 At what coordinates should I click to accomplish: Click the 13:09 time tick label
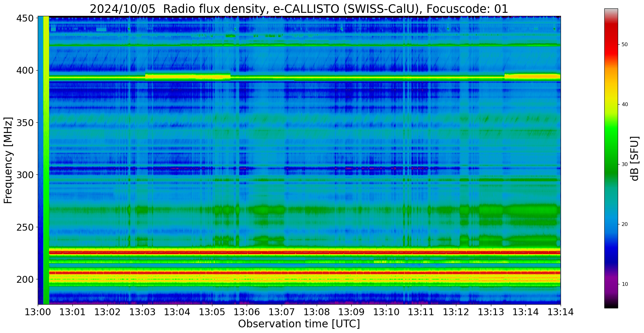pyautogui.click(x=352, y=312)
